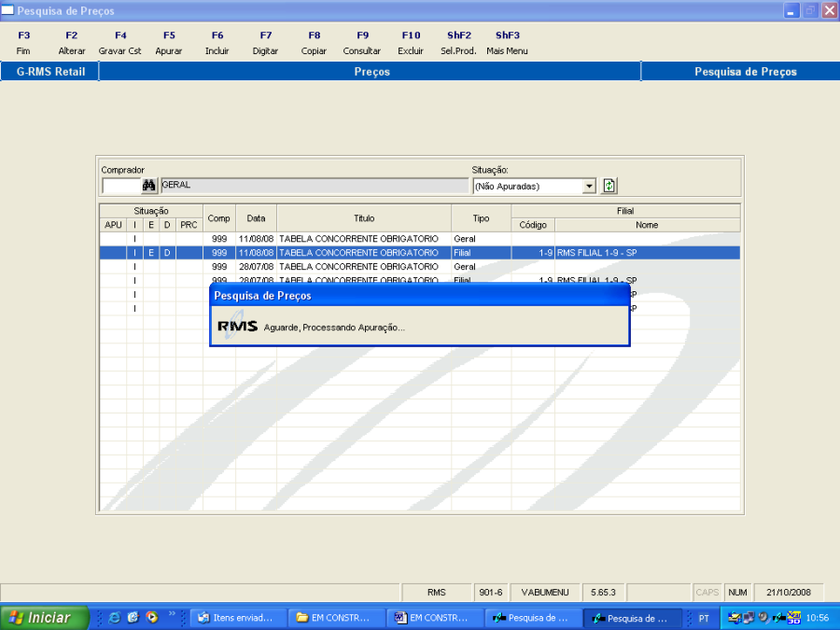Select first row dated 11/08/08 with Tipo Geral
Viewport: 840px width, 630px height.
click(419, 239)
